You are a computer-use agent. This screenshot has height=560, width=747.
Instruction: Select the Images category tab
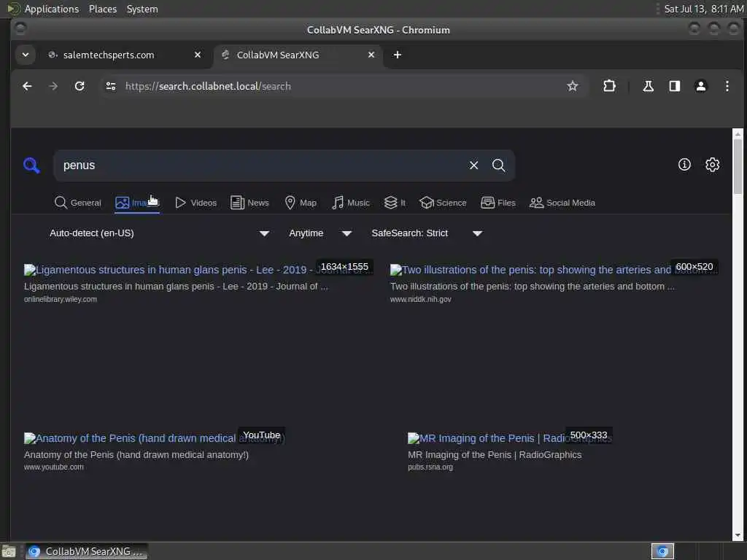point(137,203)
